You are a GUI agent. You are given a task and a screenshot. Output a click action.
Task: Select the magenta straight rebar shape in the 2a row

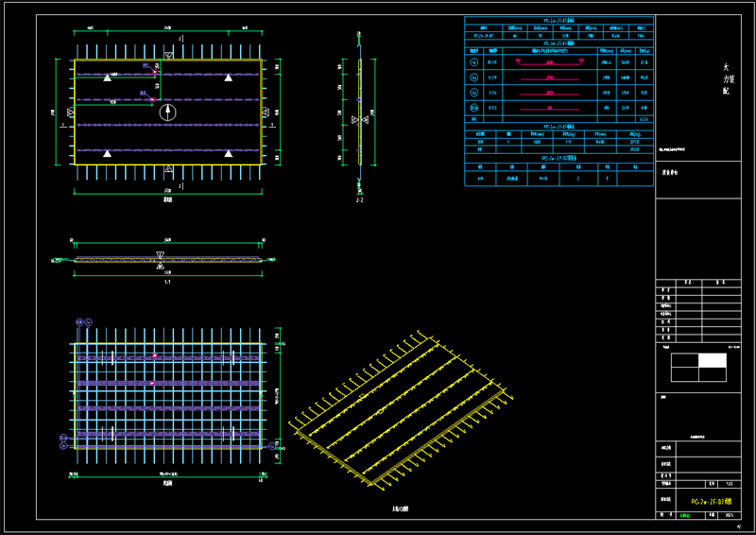(x=550, y=78)
